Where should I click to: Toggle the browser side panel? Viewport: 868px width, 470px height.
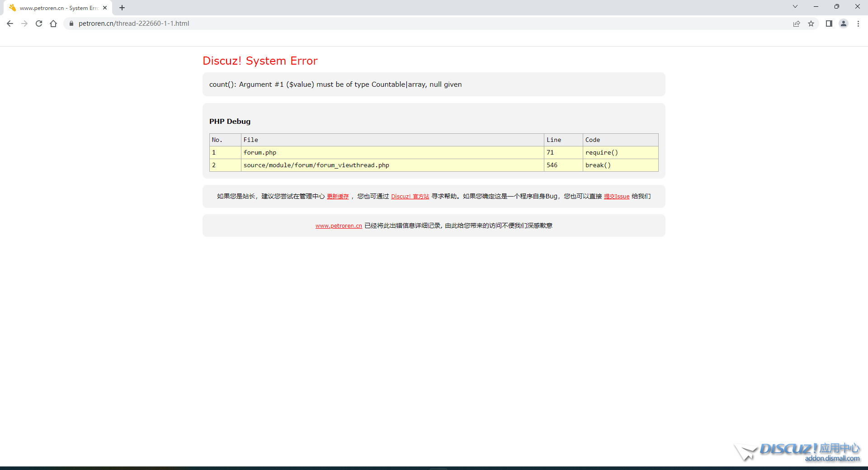pos(829,23)
